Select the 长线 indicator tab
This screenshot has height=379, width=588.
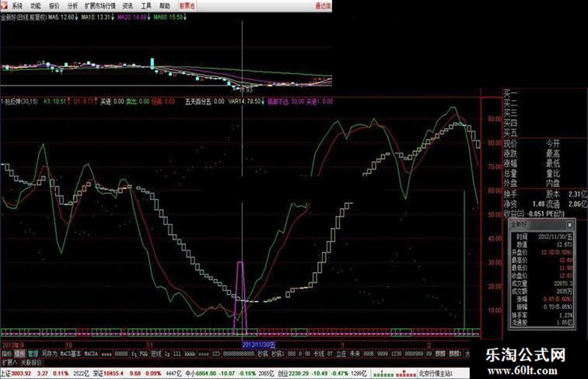pos(319,353)
